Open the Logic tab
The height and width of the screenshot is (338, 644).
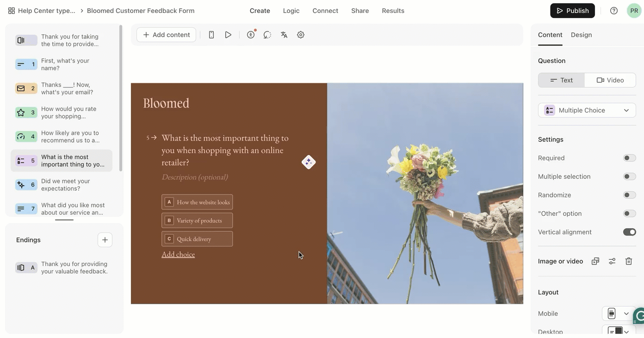coord(291,11)
